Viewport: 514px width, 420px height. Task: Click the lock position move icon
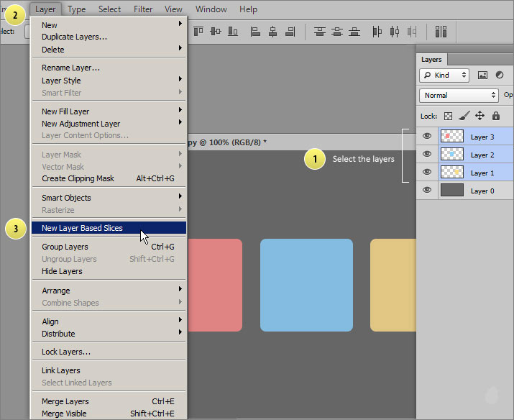[x=479, y=116]
